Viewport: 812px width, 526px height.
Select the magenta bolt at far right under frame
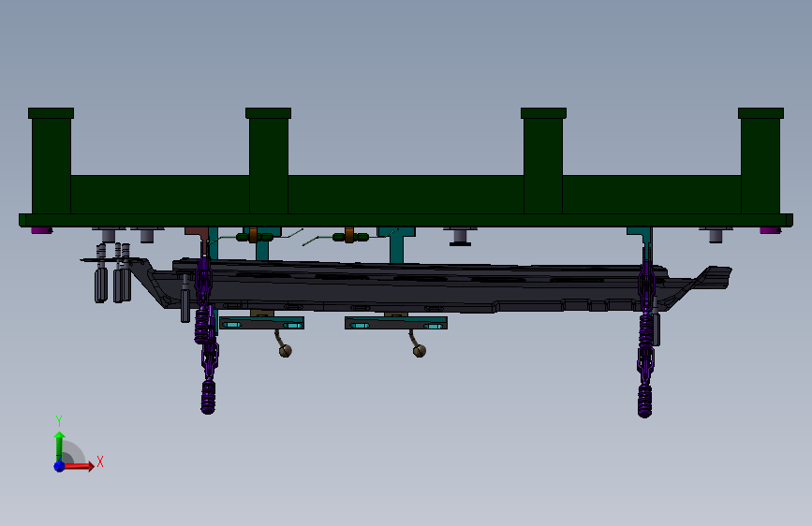pos(771,230)
